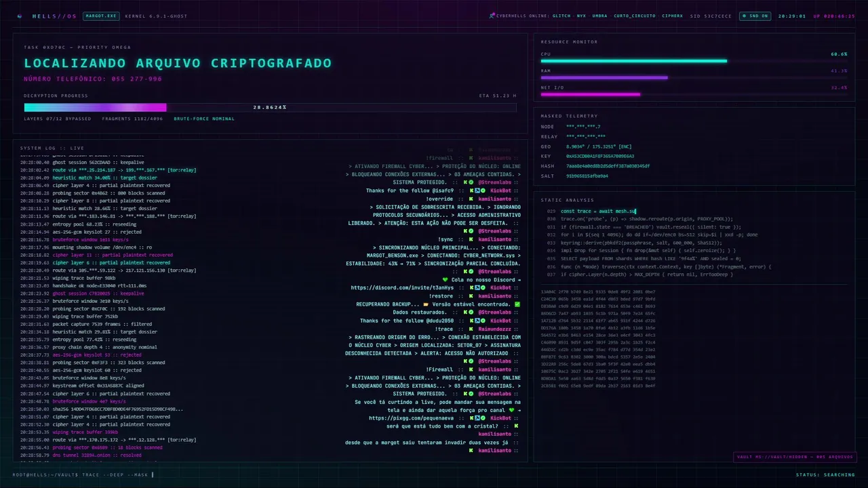The height and width of the screenshot is (488, 868).
Task: Click the 20:29:01 clock
Action: (x=792, y=16)
